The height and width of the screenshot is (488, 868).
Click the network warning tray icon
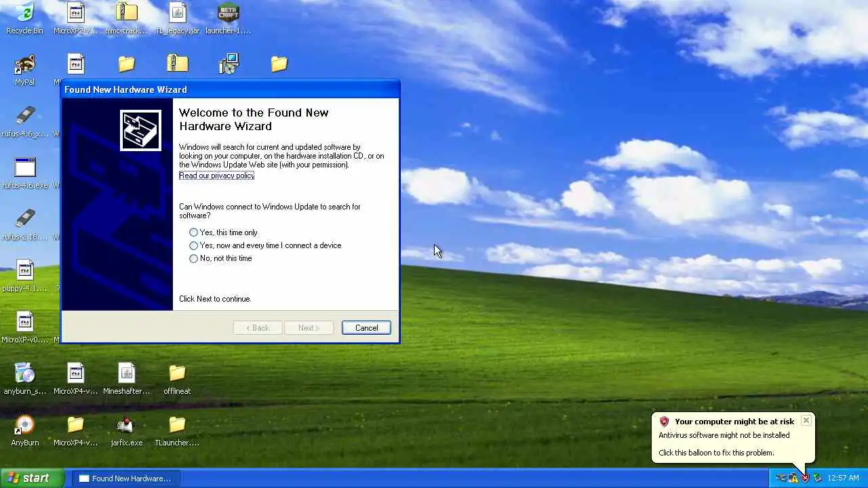pyautogui.click(x=793, y=478)
